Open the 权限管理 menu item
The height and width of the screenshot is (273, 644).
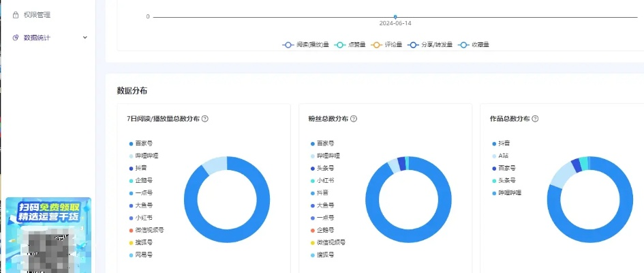(x=37, y=14)
